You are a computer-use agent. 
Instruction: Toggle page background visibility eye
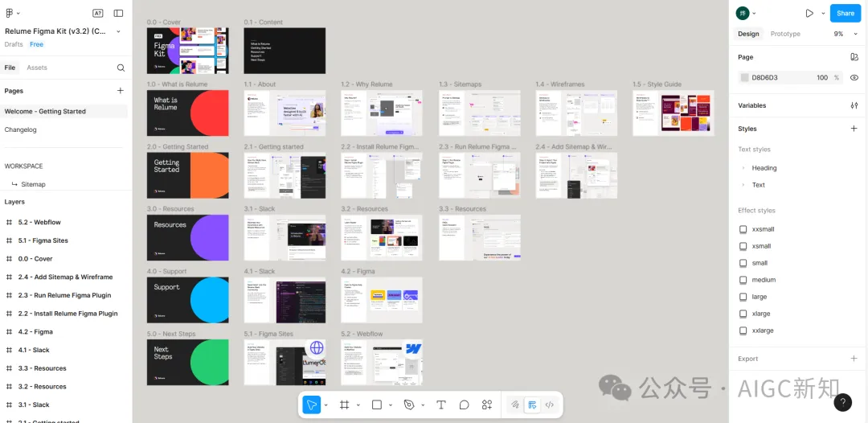(x=854, y=78)
